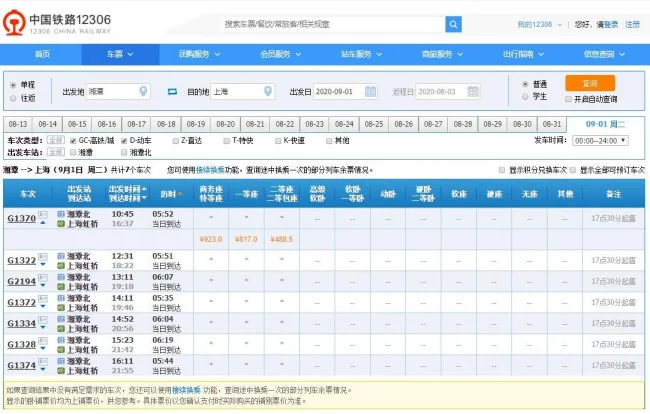Open the stop-info card icon beside G1322
Viewport: 650px width, 414px height.
[43, 257]
